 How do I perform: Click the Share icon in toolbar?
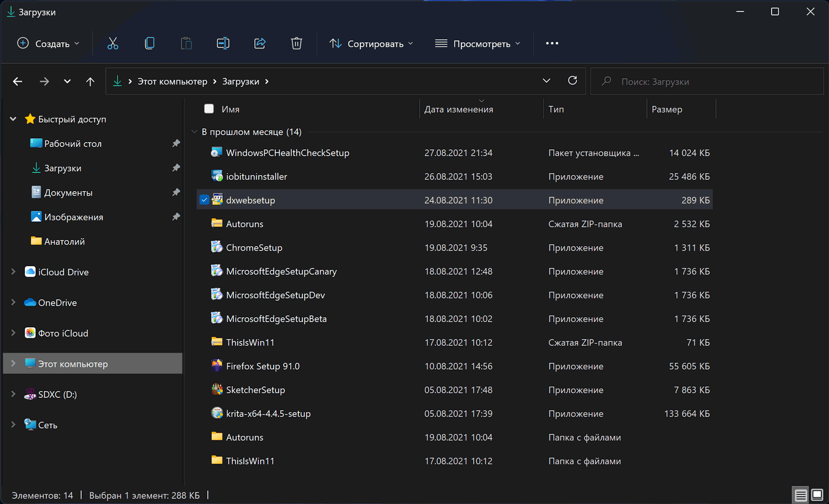tap(260, 44)
